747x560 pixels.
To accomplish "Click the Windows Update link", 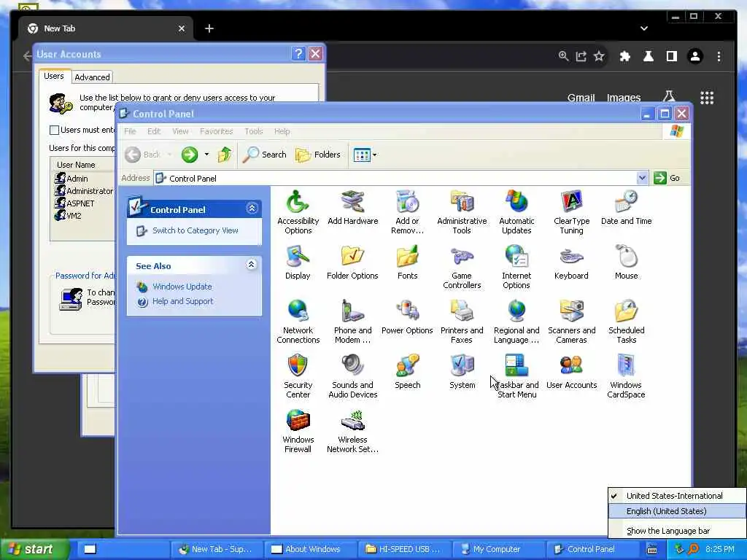I will 182,287.
